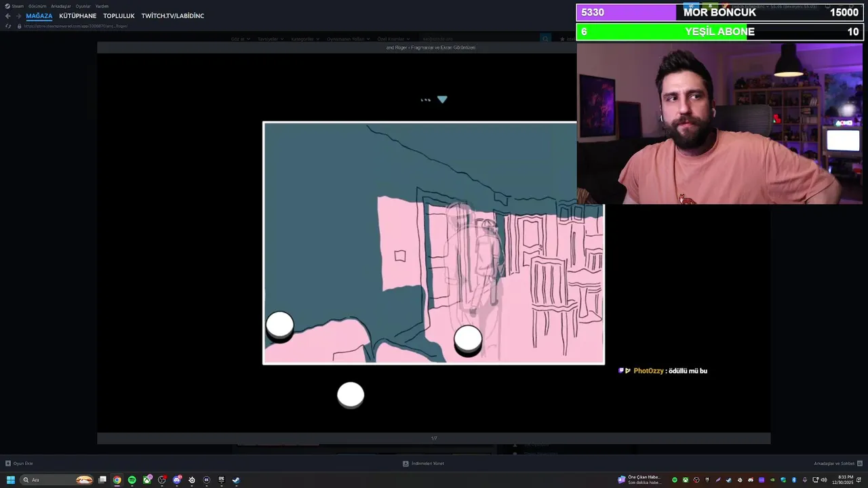
Task: Open the Xbox app from taskbar
Action: point(147,480)
